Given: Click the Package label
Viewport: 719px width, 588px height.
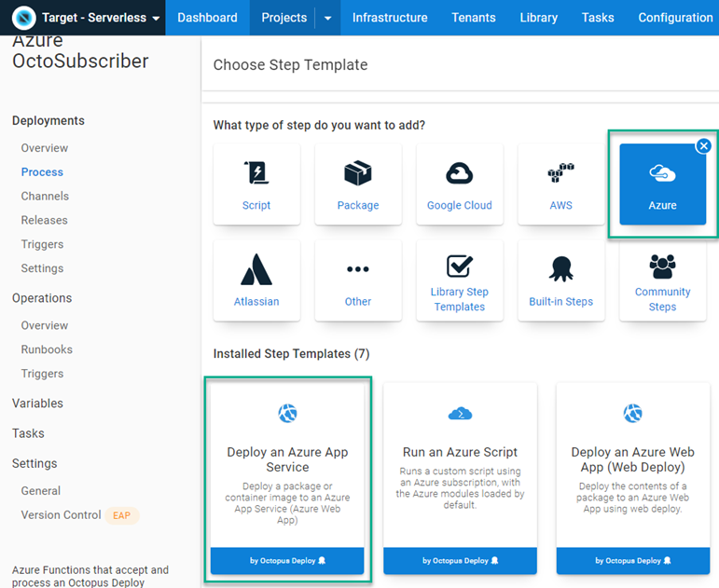Looking at the screenshot, I should point(358,205).
